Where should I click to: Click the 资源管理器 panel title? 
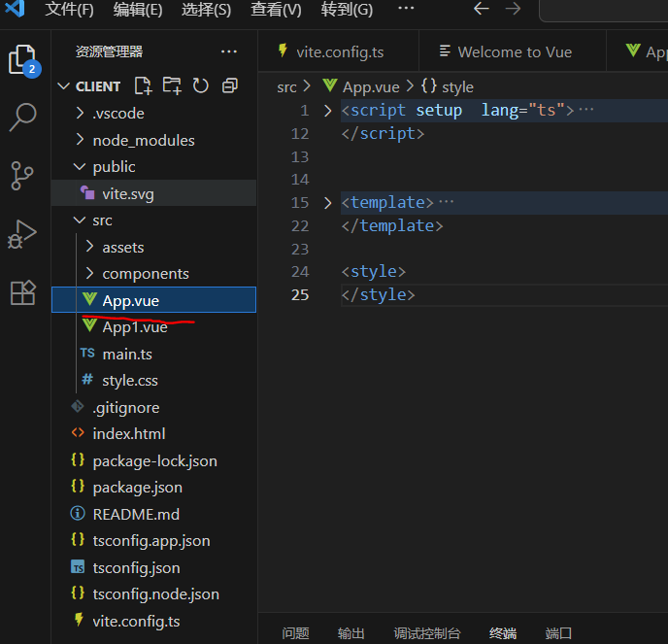click(109, 52)
